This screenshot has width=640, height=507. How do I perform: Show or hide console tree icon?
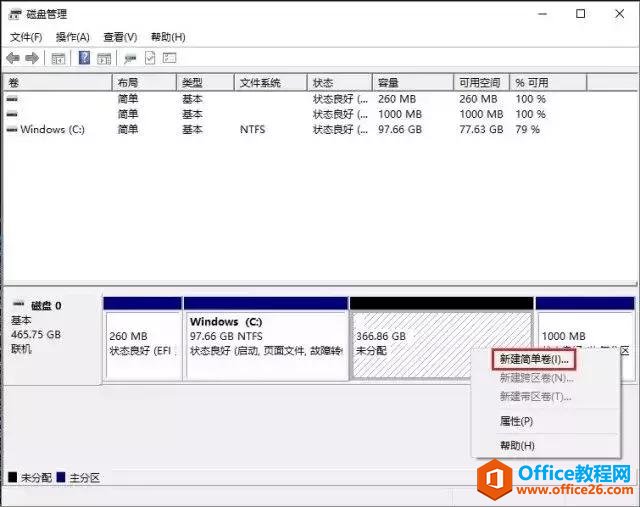click(x=58, y=59)
